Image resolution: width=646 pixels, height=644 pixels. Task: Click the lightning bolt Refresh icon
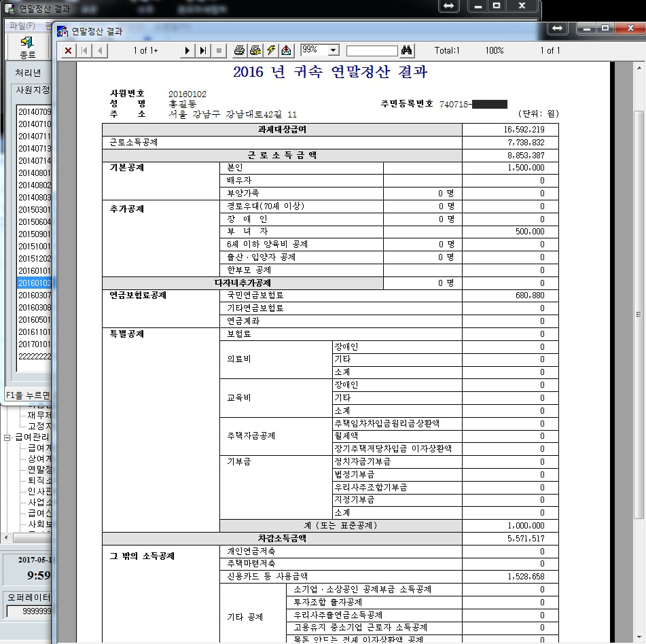coord(270,50)
